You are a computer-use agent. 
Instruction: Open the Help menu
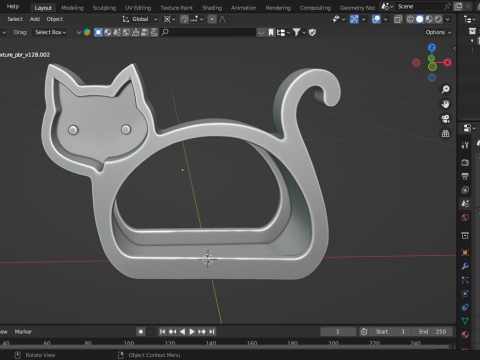point(13,6)
